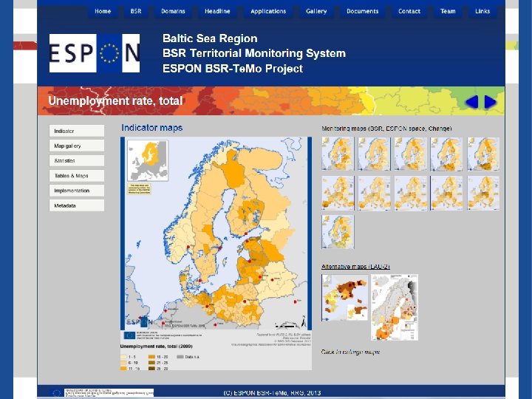Select the Statistics sidebar button
The height and width of the screenshot is (399, 532).
click(x=77, y=161)
